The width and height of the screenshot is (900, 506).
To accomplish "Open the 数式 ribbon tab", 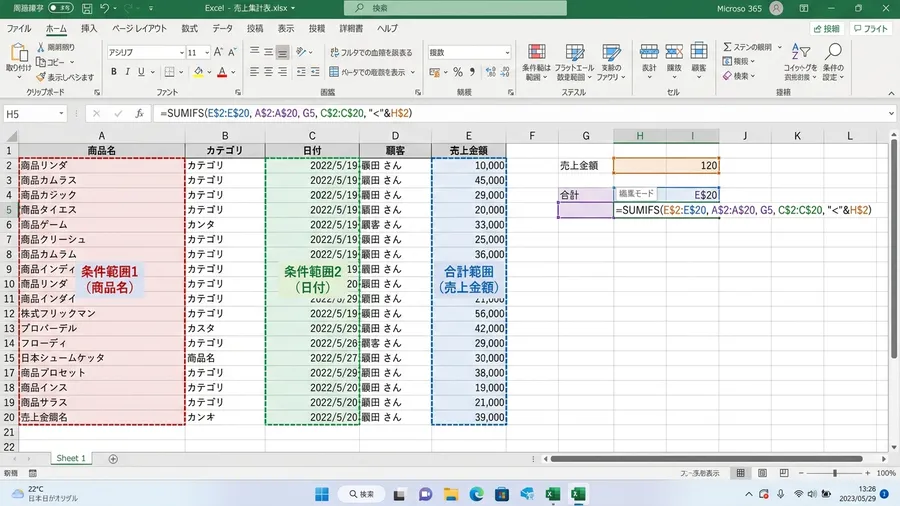I will [189, 28].
